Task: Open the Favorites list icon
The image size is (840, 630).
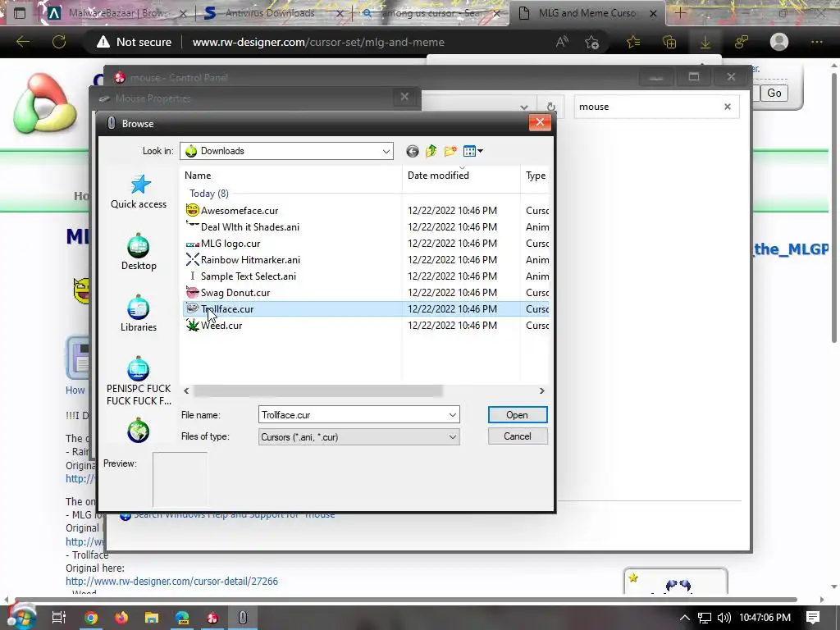Action: click(x=633, y=42)
